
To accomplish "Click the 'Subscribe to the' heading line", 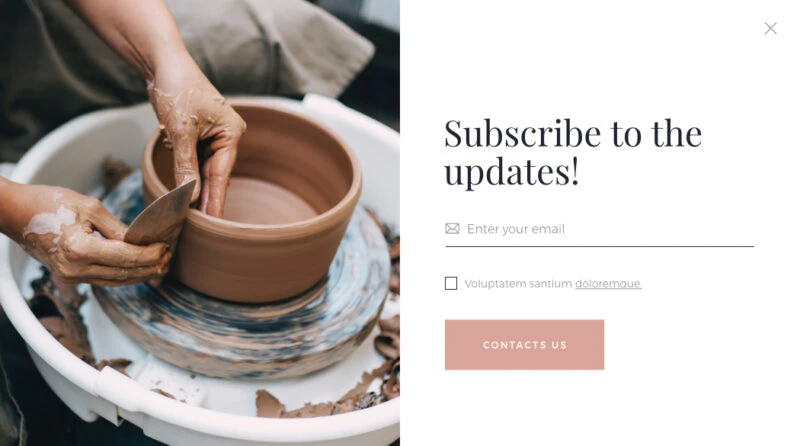I will [573, 134].
